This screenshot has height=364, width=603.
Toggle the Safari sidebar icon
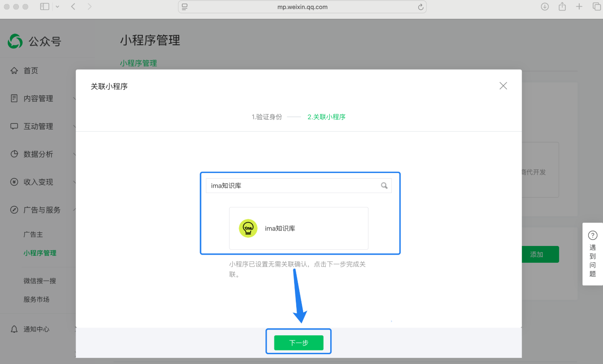tap(45, 7)
